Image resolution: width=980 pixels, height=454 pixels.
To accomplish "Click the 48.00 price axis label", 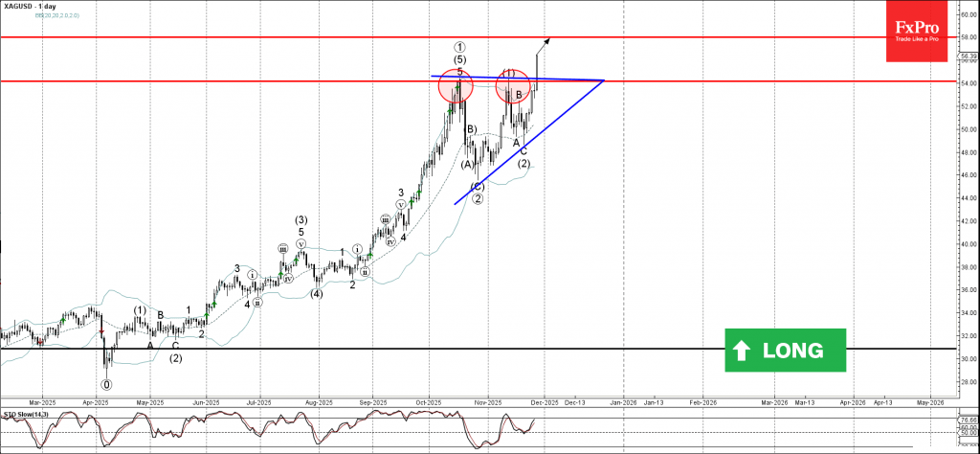I will pos(969,152).
